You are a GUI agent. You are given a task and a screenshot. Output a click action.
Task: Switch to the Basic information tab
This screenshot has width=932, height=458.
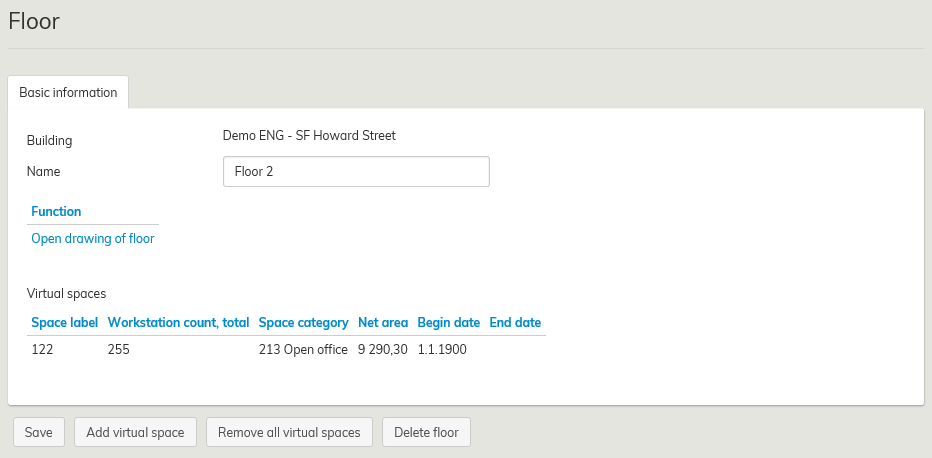click(x=68, y=92)
